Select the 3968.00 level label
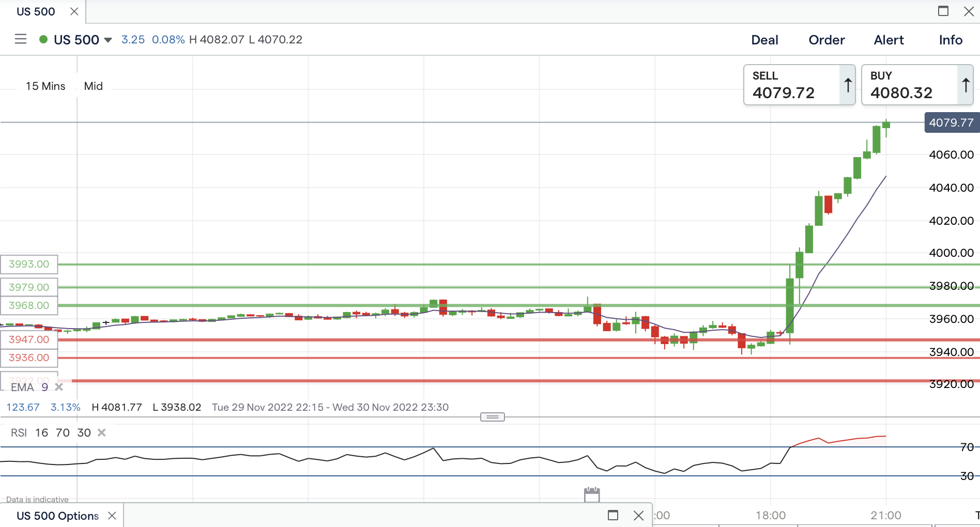 29,305
